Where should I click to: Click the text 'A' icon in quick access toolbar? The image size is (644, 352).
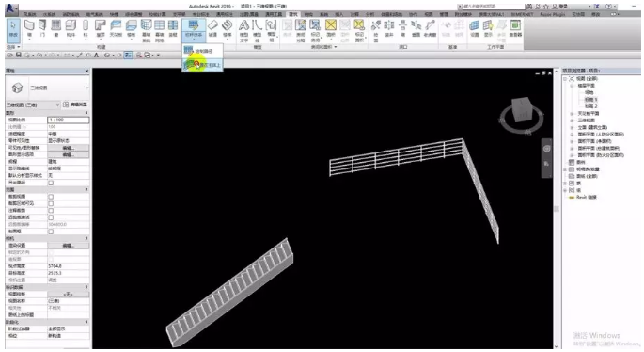point(96,56)
